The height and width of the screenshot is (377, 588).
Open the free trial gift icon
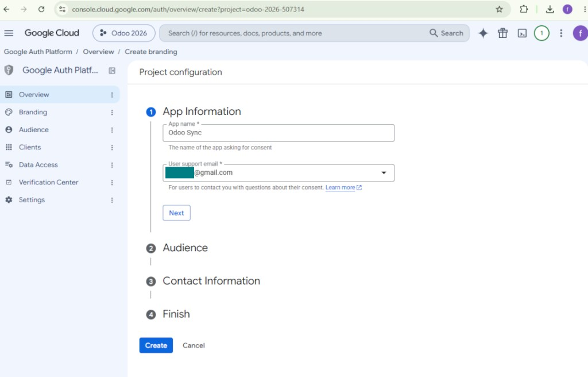502,33
